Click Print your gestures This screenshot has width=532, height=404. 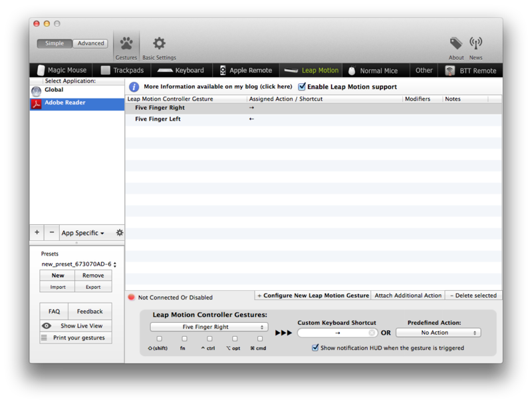(x=76, y=338)
